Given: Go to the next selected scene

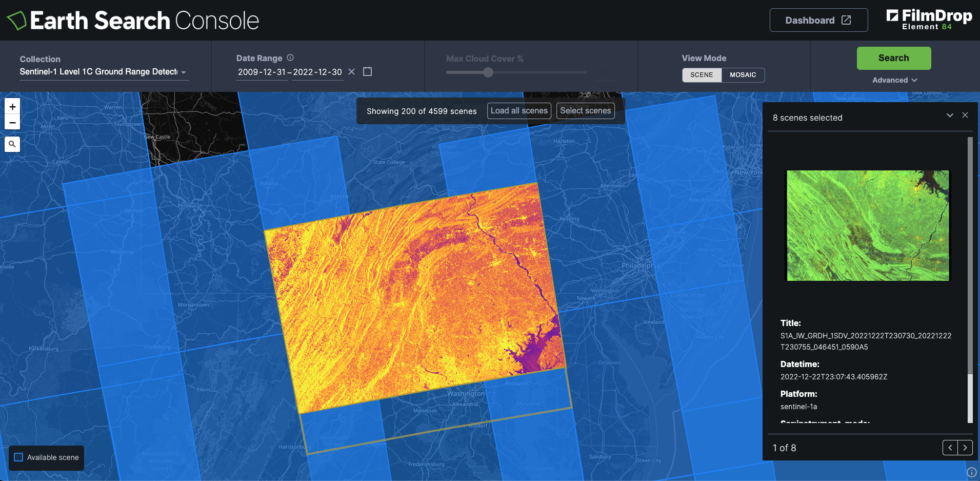Looking at the screenshot, I should point(965,448).
